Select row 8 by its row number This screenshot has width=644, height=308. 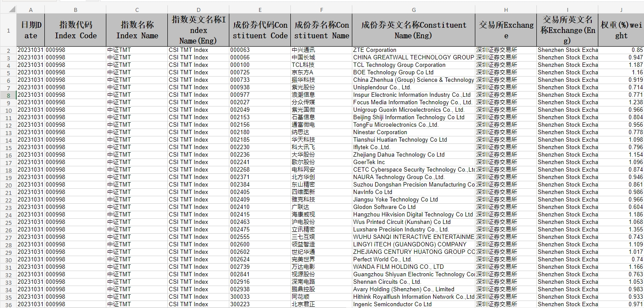(8, 95)
